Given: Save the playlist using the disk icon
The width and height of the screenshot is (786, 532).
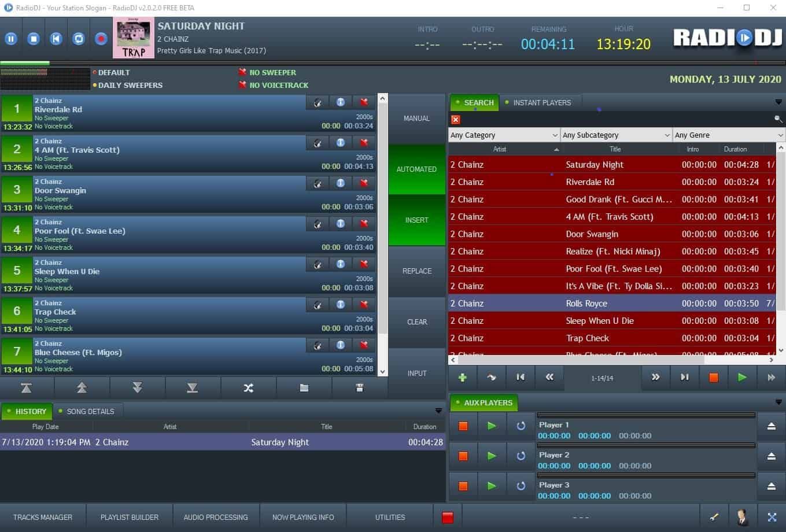Looking at the screenshot, I should 360,387.
